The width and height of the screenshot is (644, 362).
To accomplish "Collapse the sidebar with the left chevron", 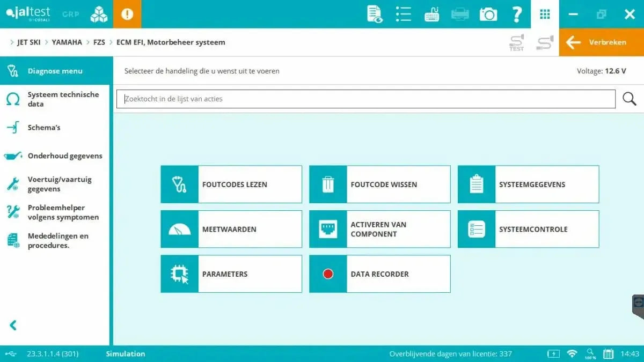I will [x=13, y=325].
